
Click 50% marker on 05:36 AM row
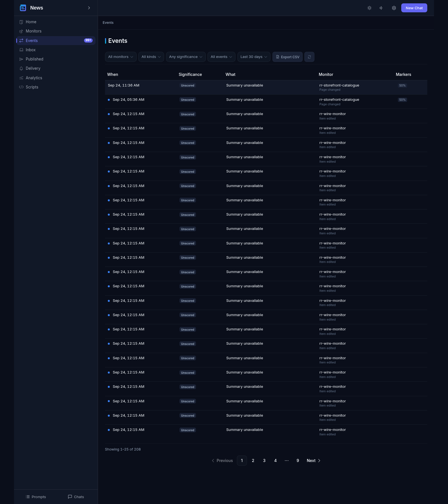(402, 100)
